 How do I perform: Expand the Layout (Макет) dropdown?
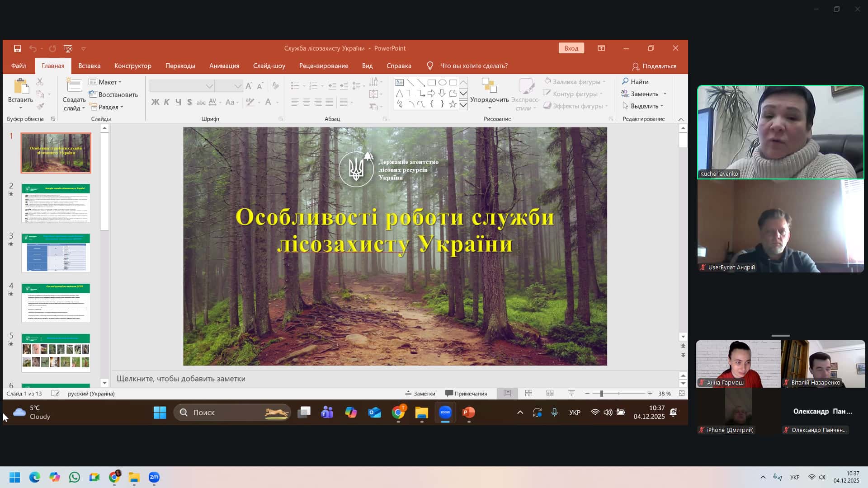coord(106,82)
